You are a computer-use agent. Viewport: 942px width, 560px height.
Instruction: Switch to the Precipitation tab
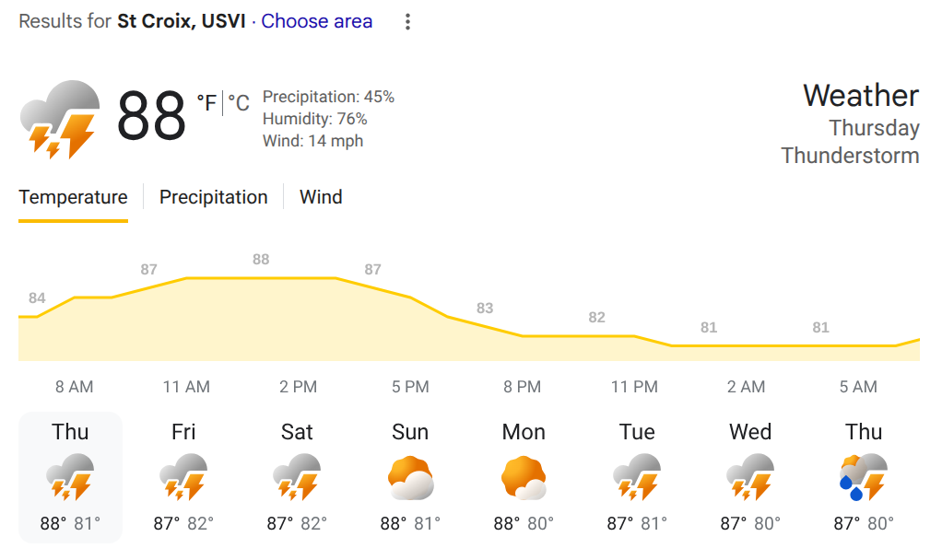tap(214, 197)
